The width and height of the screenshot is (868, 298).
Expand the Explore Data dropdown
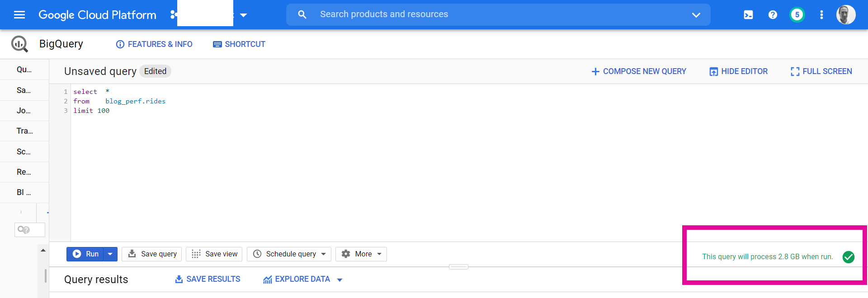(340, 280)
